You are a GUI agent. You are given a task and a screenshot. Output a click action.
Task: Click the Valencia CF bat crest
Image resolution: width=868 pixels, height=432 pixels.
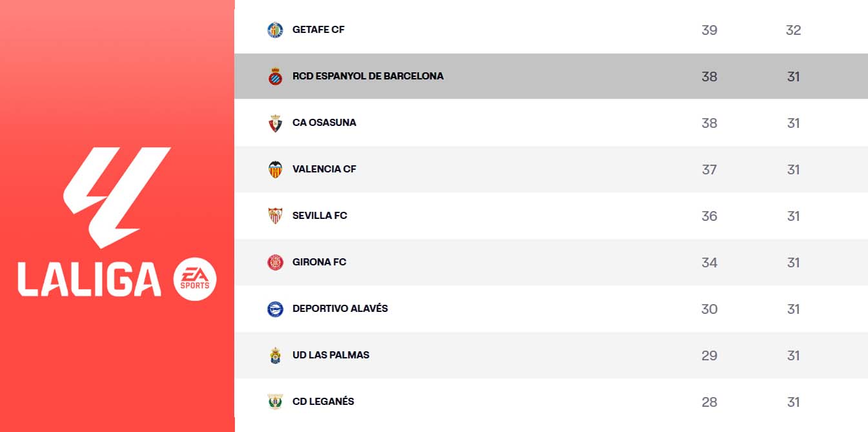(275, 169)
